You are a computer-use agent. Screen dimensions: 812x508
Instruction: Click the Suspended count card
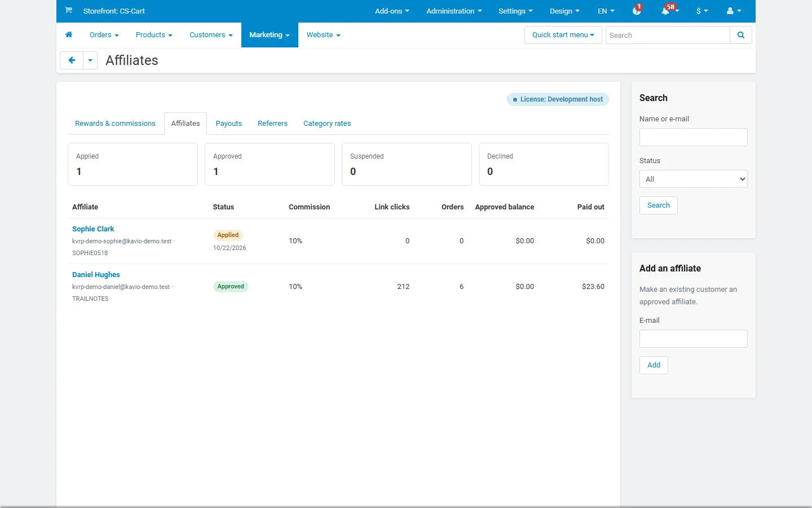point(407,164)
